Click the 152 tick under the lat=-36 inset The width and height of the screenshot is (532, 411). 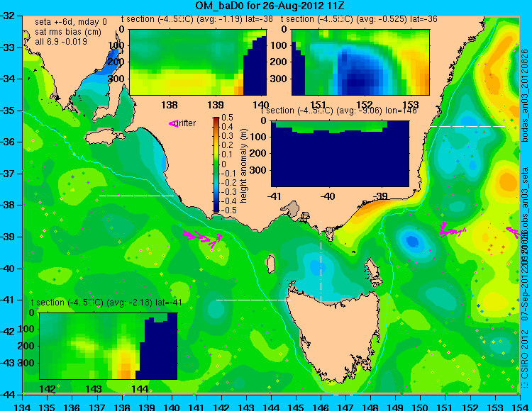[365, 105]
